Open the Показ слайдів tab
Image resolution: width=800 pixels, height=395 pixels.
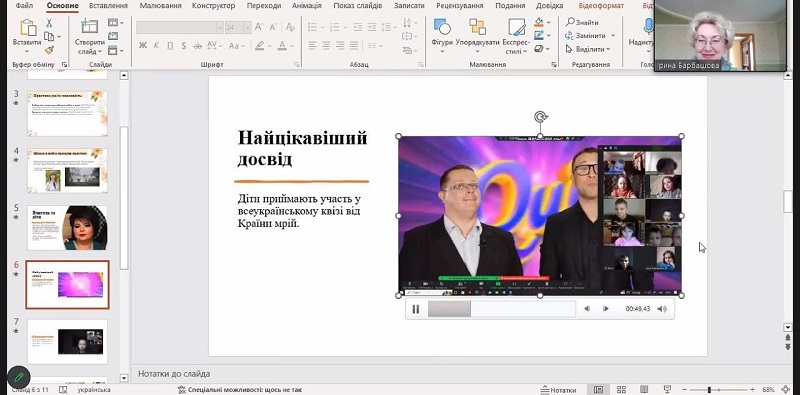(x=358, y=6)
